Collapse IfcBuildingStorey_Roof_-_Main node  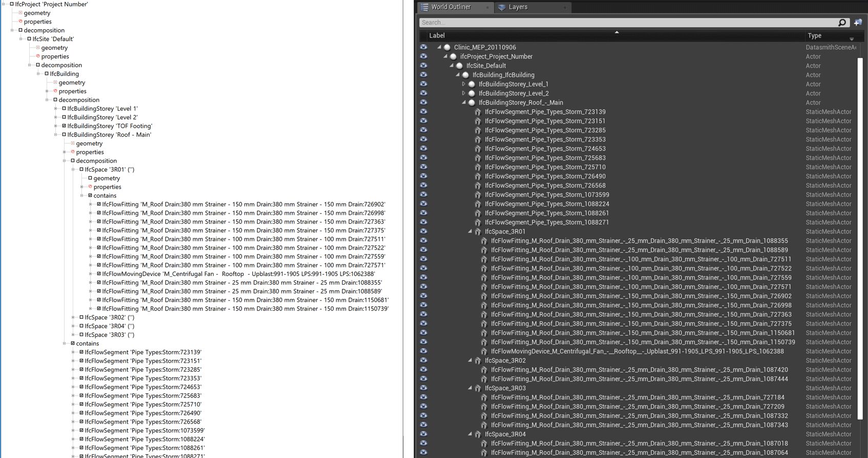[x=463, y=102]
